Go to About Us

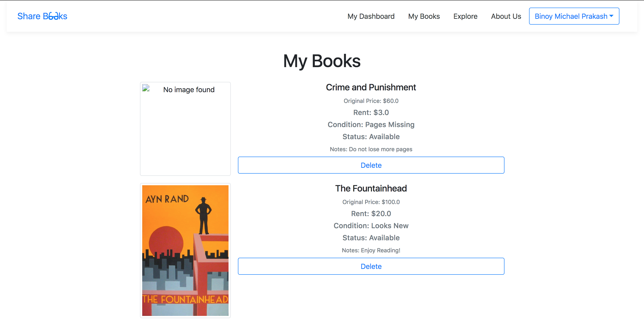tap(506, 16)
